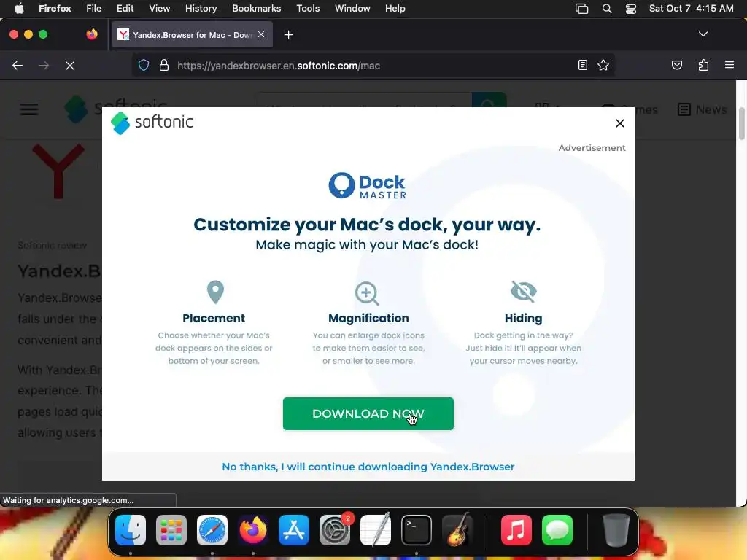Image resolution: width=747 pixels, height=560 pixels.
Task: Go forward with the forward arrow
Action: (x=44, y=66)
